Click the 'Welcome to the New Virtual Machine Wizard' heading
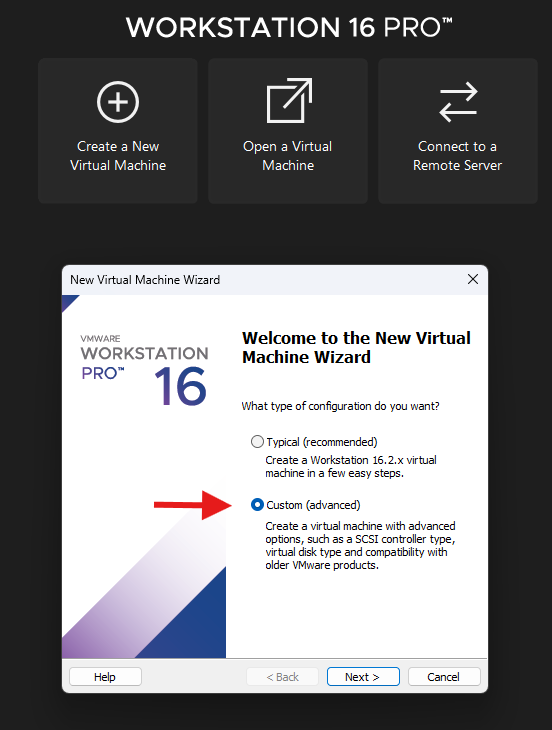This screenshot has height=730, width=552. click(356, 347)
